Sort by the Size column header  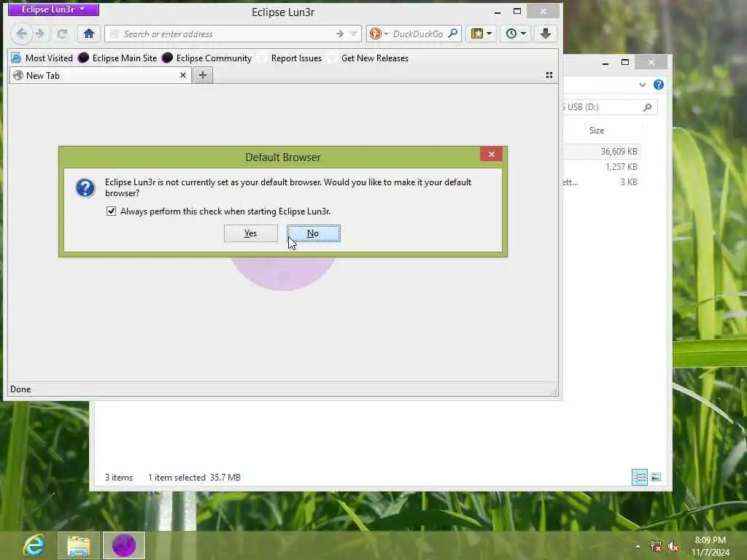click(597, 130)
